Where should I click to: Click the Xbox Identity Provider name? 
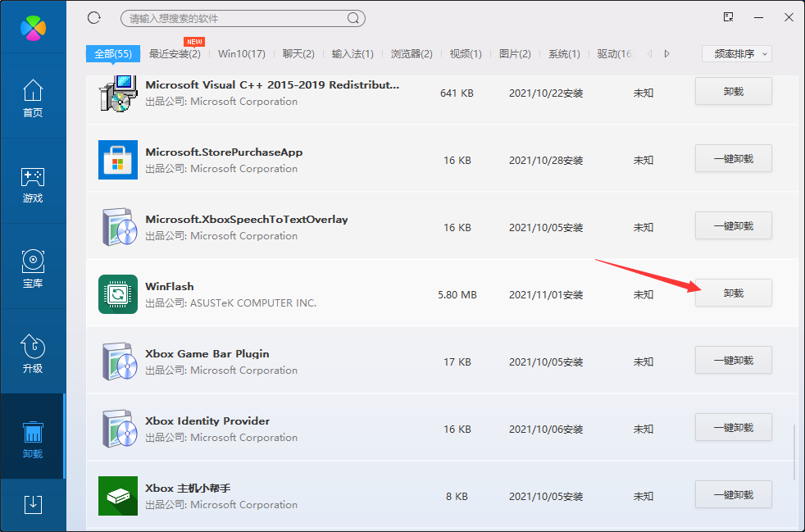click(x=207, y=421)
